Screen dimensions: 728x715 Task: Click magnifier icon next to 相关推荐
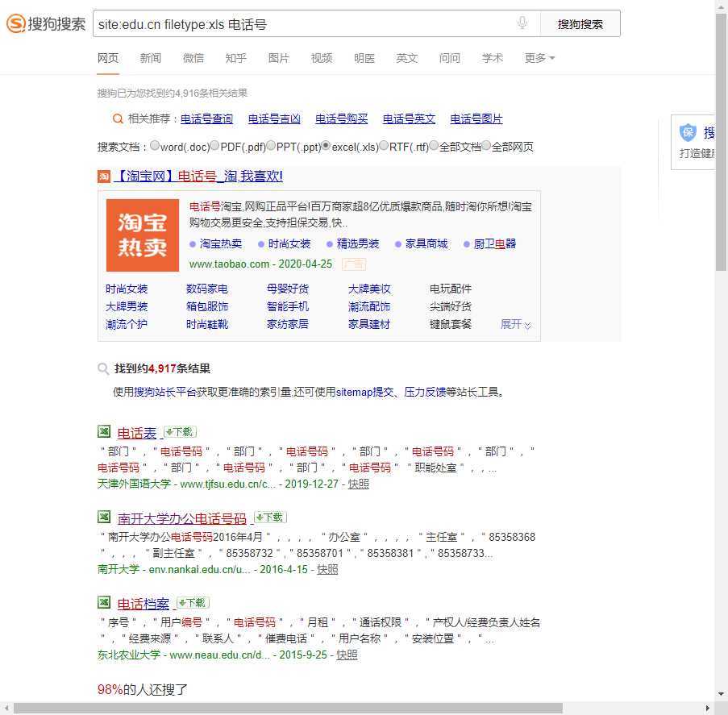[x=118, y=118]
